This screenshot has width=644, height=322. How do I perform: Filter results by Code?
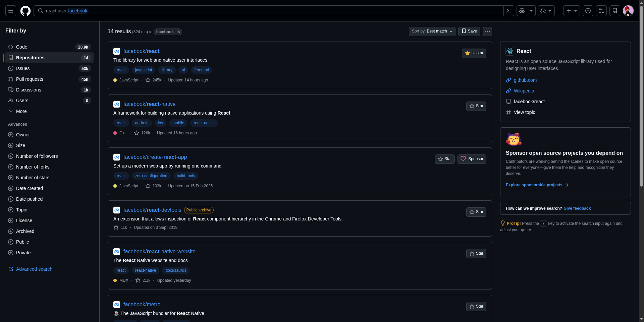click(x=50, y=47)
